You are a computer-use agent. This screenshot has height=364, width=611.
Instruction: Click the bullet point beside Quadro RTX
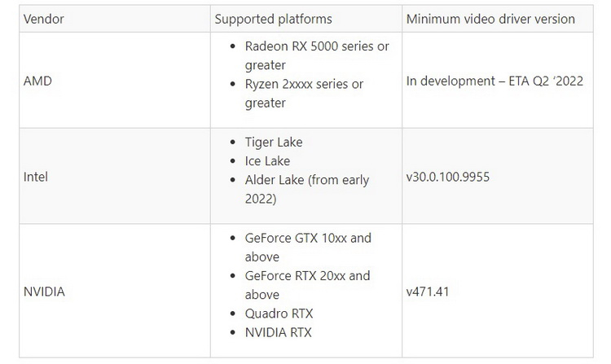coord(235,314)
